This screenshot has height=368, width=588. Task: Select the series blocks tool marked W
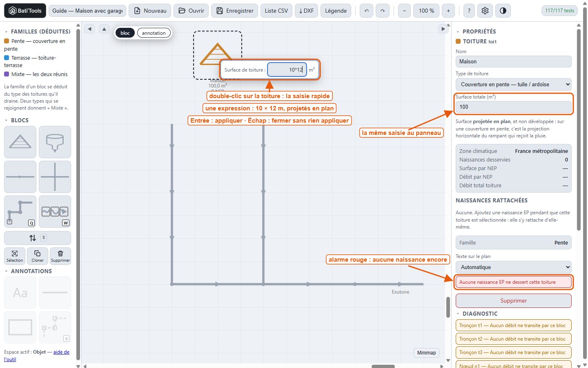coord(55,211)
